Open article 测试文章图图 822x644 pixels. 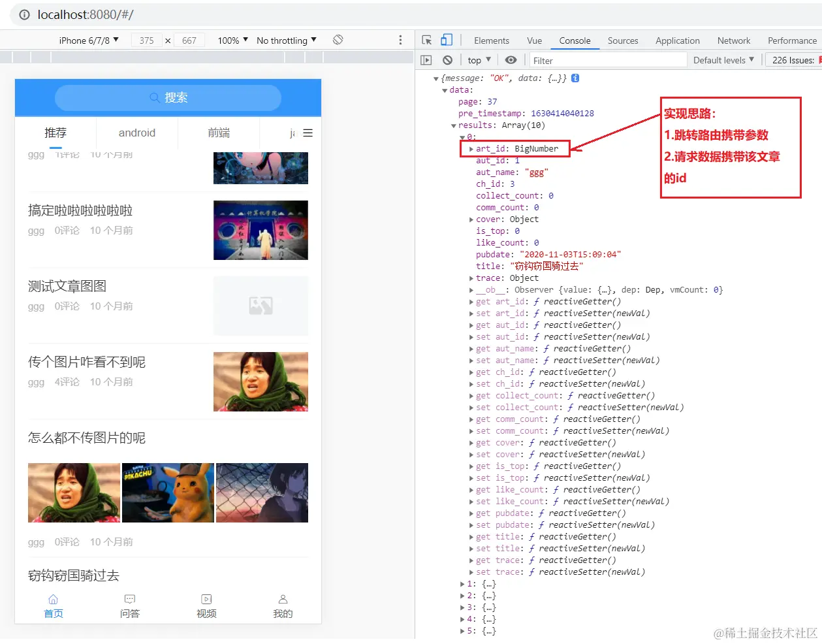click(67, 286)
